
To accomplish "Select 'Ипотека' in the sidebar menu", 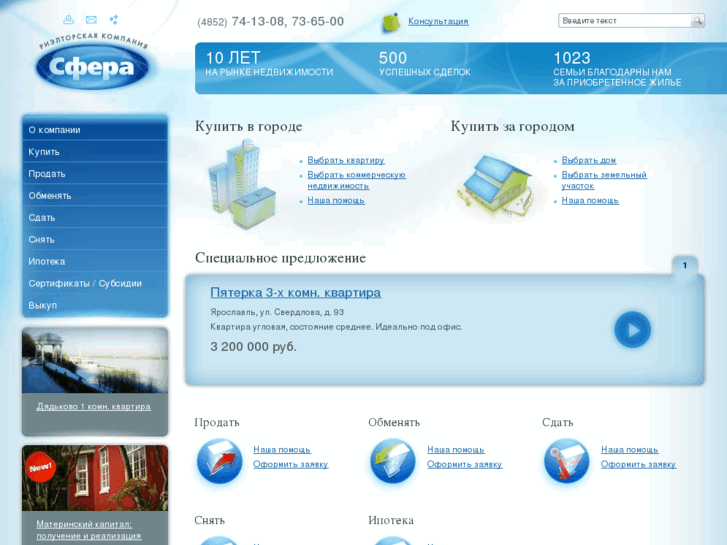I will coord(47,262).
